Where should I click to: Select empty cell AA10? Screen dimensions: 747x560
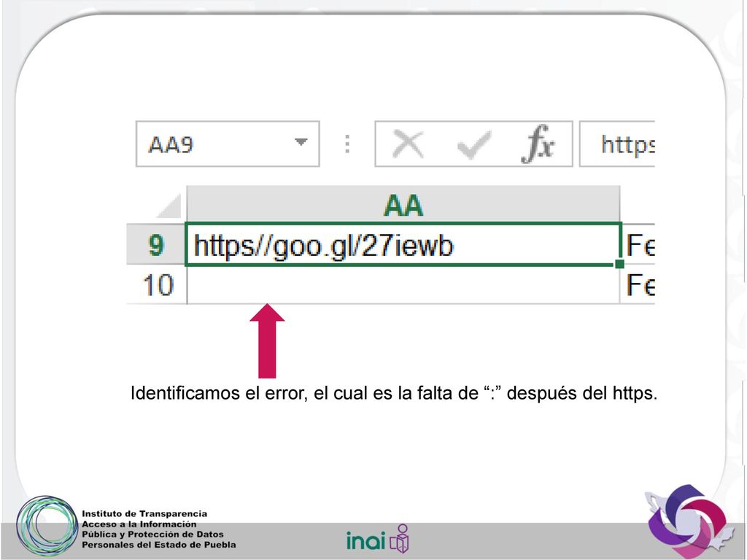point(403,285)
